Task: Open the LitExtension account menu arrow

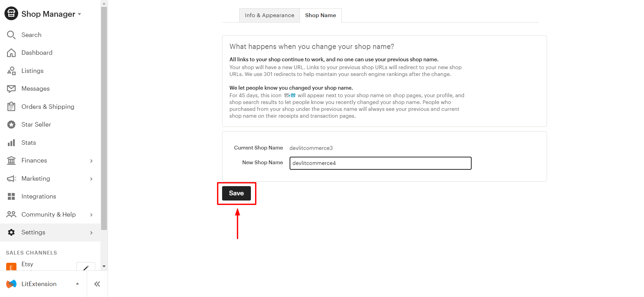Action: pos(77,284)
